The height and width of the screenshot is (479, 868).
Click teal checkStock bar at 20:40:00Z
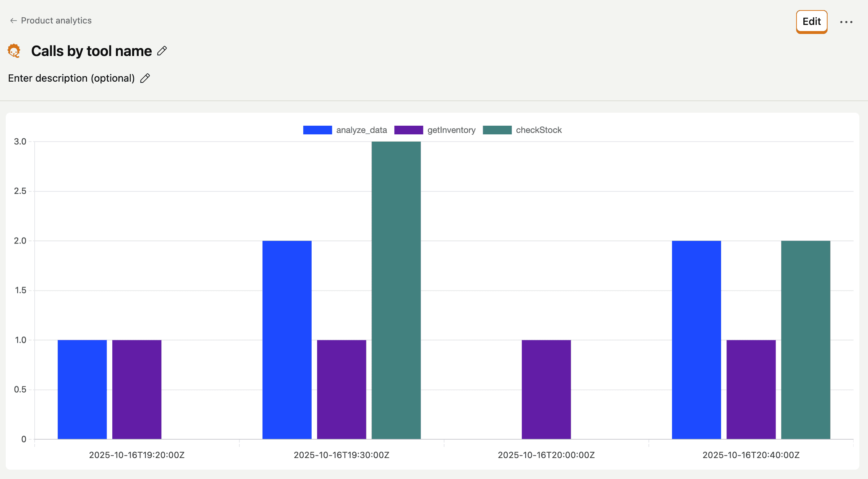click(806, 340)
